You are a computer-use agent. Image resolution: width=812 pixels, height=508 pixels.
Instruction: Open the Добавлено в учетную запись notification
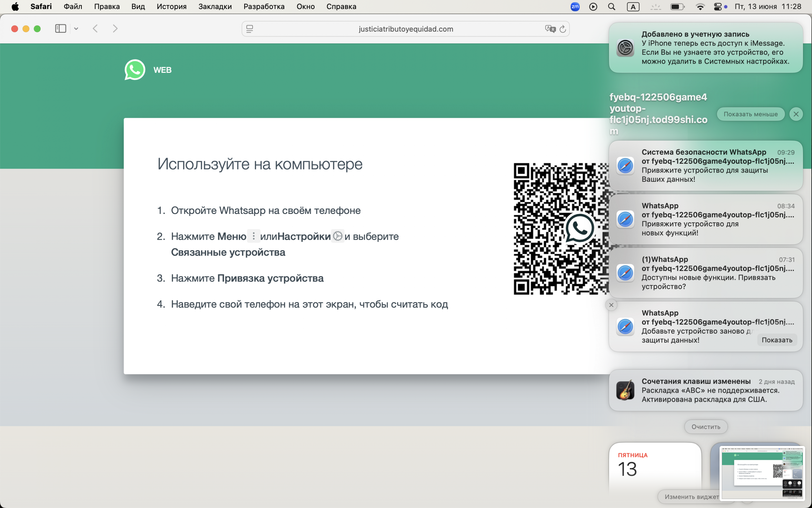(706, 48)
